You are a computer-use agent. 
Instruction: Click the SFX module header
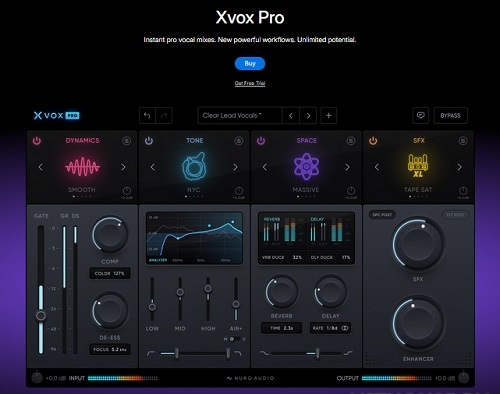[x=419, y=141]
